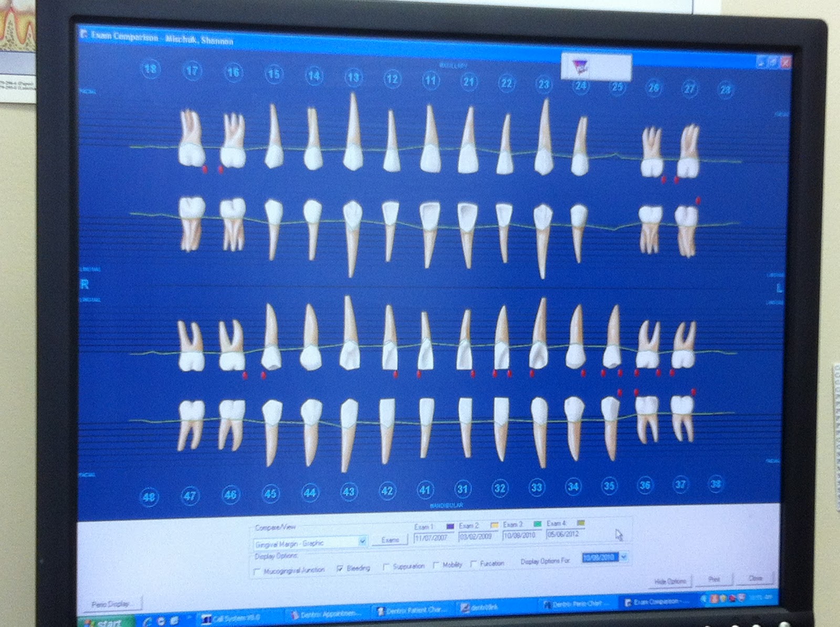Image resolution: width=840 pixels, height=627 pixels.
Task: Click the Exam 2 yellow color swatch
Action: pos(494,525)
